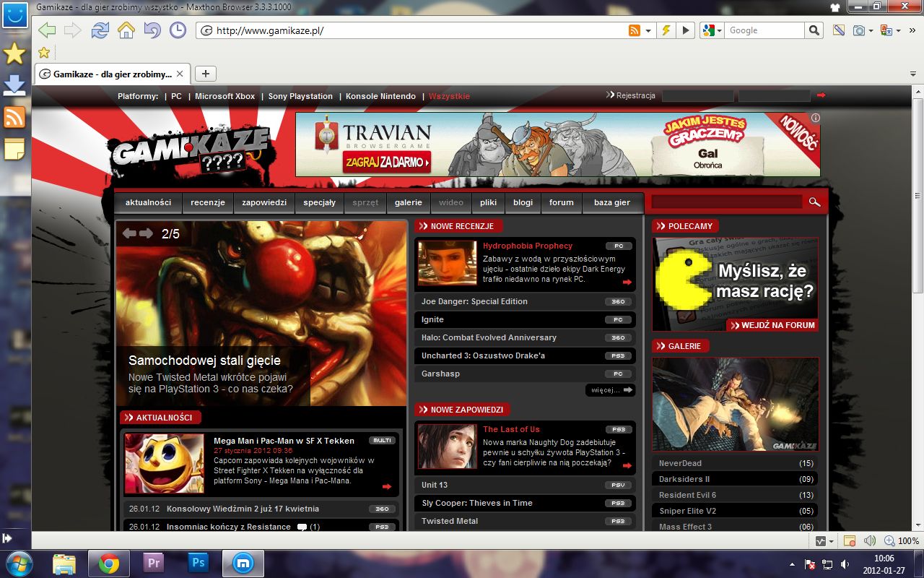Click the browser Forward arrow
The image size is (924, 578).
coord(72,30)
